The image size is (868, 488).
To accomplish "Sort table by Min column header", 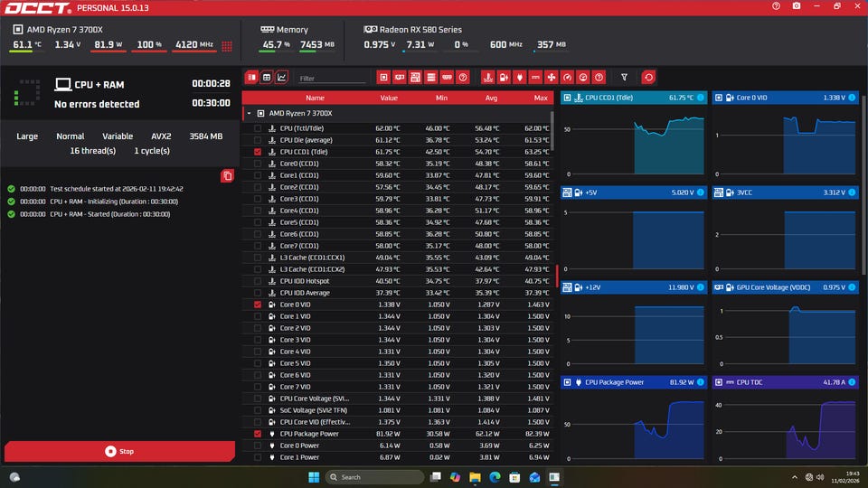I will click(x=441, y=98).
